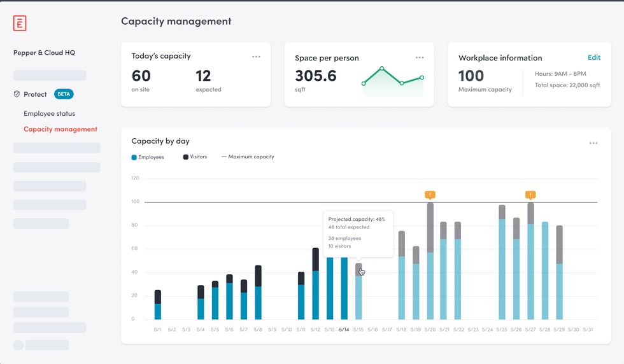Open Employee status page
Screen dimensions: 624x364
[49, 113]
